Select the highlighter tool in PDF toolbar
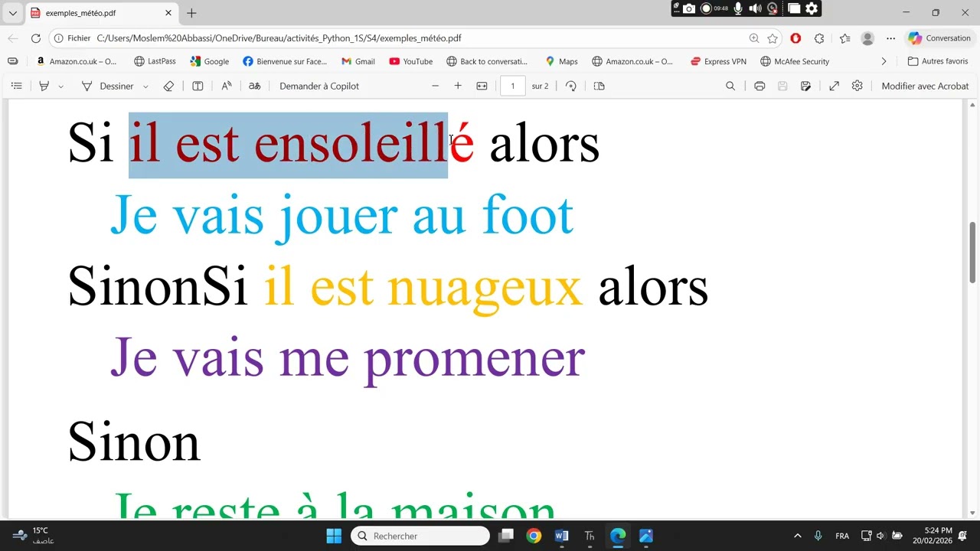Image resolution: width=980 pixels, height=551 pixels. [44, 86]
